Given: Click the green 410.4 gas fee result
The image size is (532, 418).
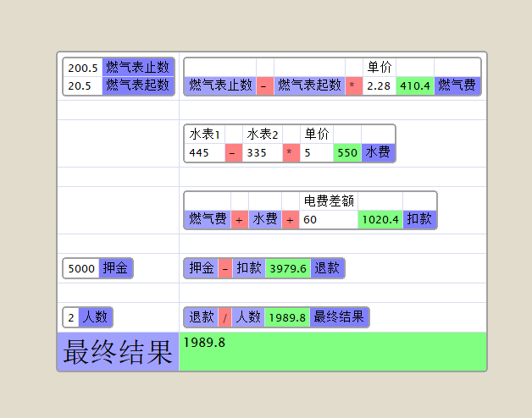Looking at the screenshot, I should pos(415,85).
